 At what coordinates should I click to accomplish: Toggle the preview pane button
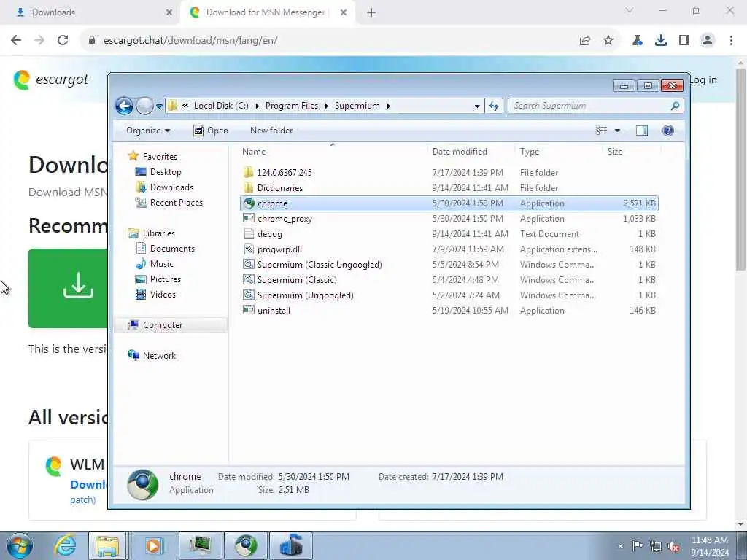pos(642,131)
